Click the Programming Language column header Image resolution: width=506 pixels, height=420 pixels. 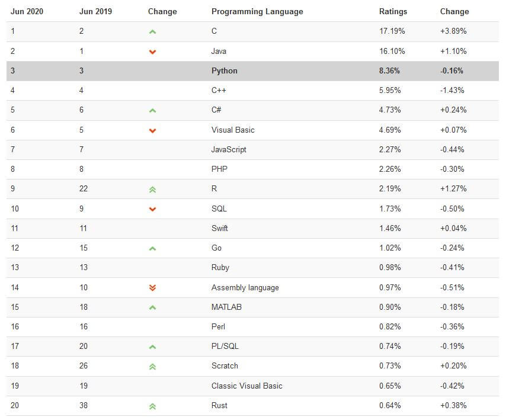tap(257, 12)
